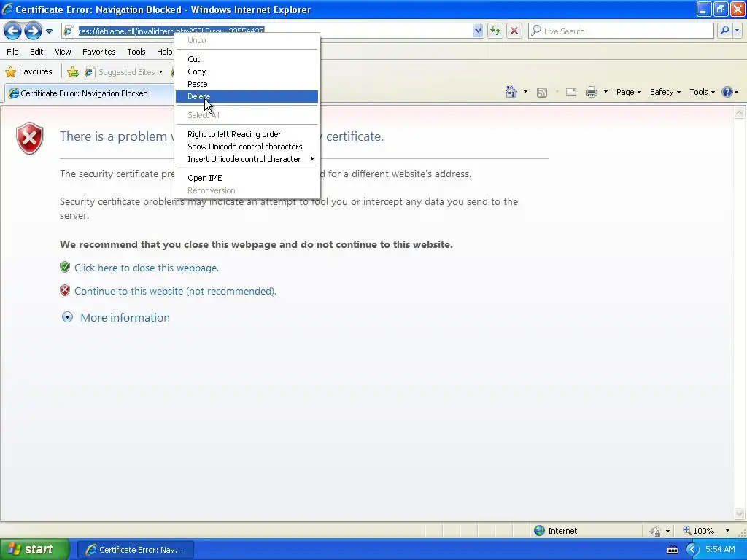Expand the Home dropdown arrow
This screenshot has height=560, width=747.
pos(525,92)
